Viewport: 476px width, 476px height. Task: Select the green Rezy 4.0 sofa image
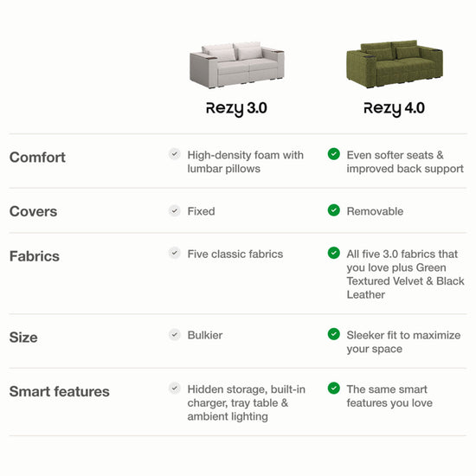(395, 64)
